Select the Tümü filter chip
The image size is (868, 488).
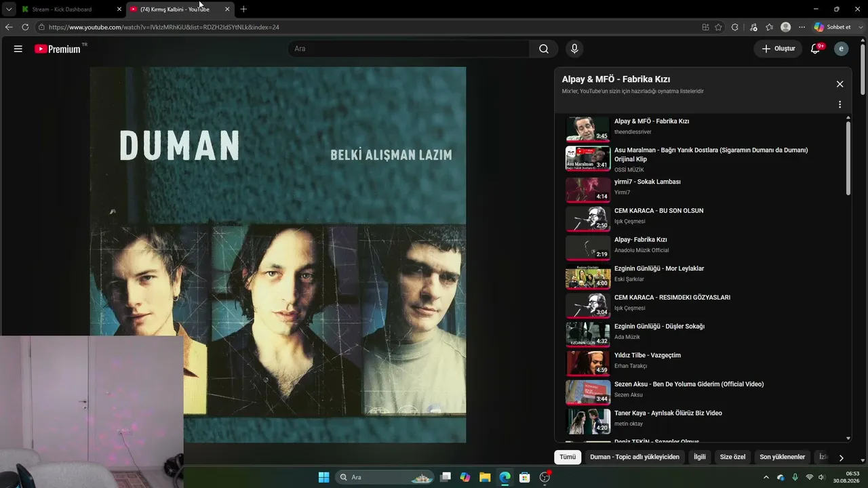(x=568, y=457)
